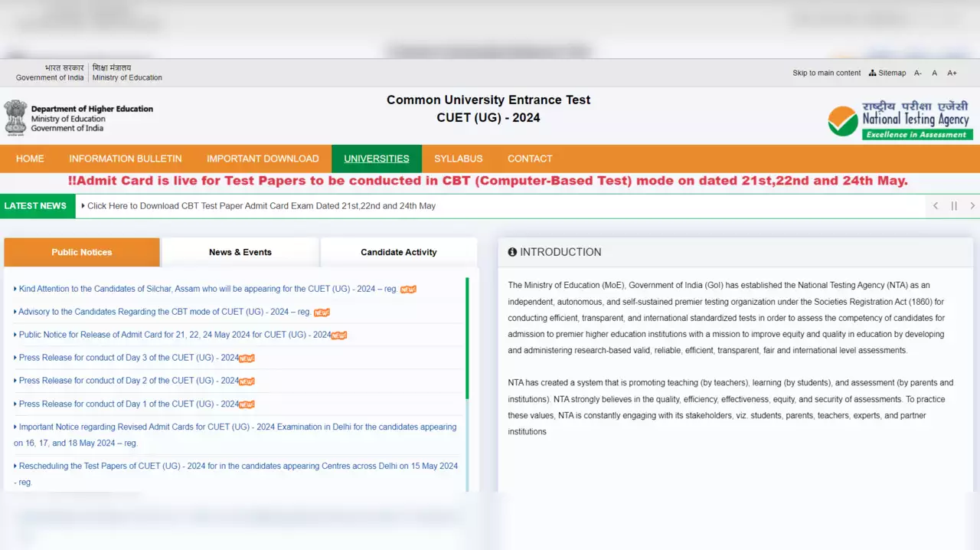Click the INTRODUCTION heading
Viewport: 980px width, 550px height.
point(560,252)
